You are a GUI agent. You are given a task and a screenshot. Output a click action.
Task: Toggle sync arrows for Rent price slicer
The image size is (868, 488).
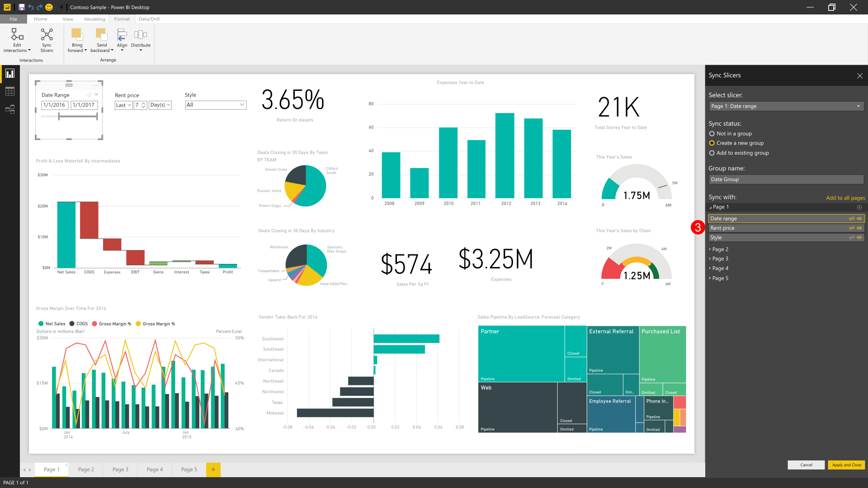(851, 228)
